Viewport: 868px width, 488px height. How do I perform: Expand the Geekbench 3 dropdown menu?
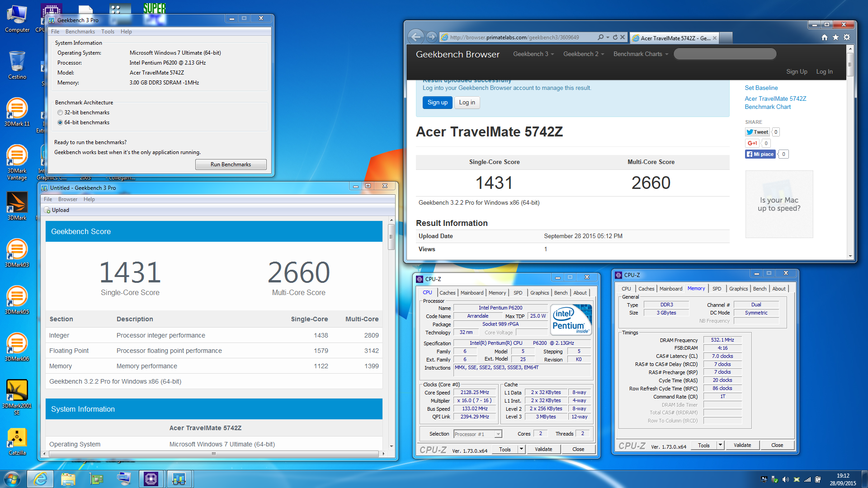533,54
